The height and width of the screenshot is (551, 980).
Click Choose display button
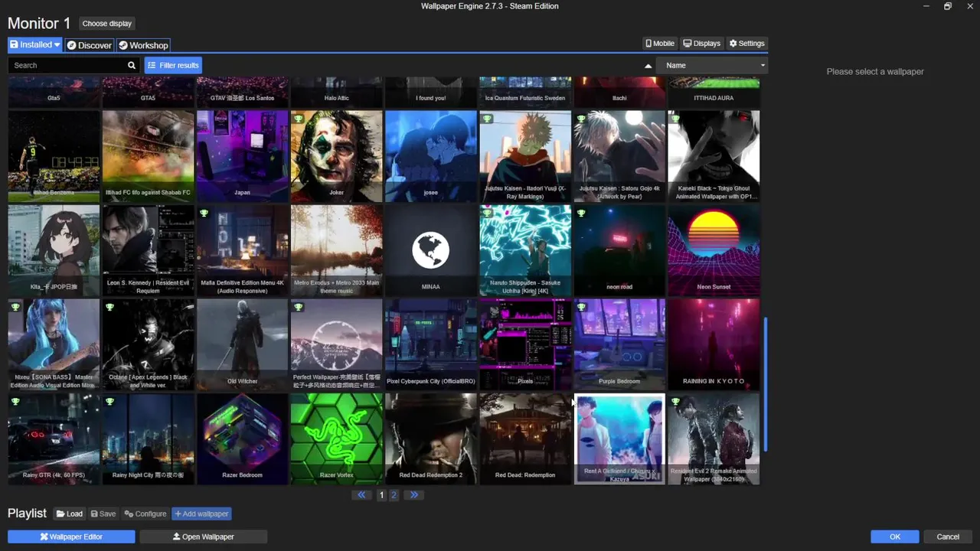107,24
